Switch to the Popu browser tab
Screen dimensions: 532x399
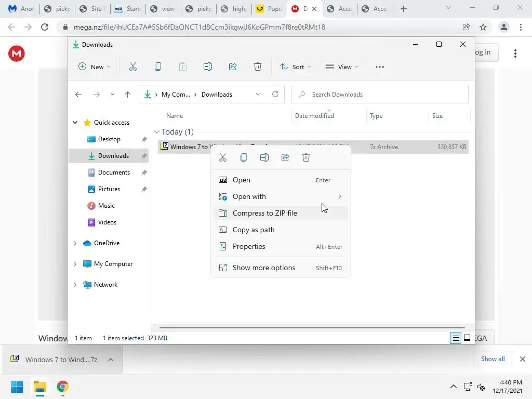269,9
